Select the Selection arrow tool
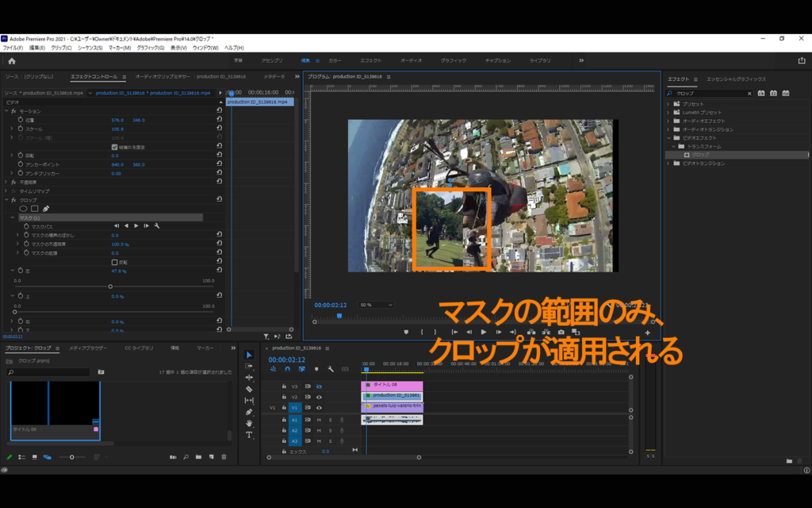This screenshot has width=812, height=508. [249, 355]
